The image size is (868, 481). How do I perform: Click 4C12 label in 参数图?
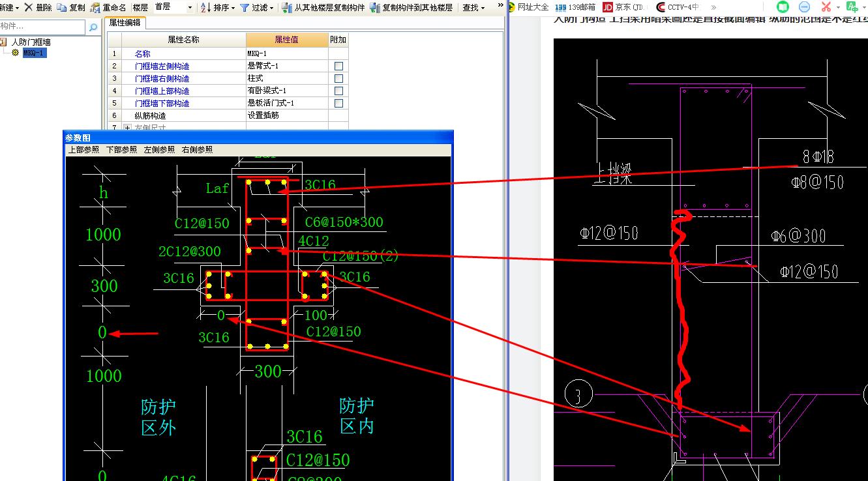[x=314, y=242]
